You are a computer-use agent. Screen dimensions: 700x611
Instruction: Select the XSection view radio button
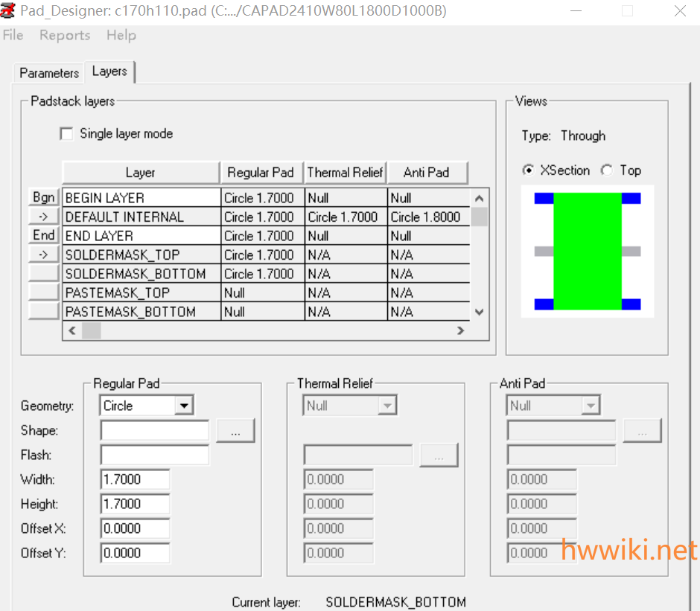(x=529, y=170)
